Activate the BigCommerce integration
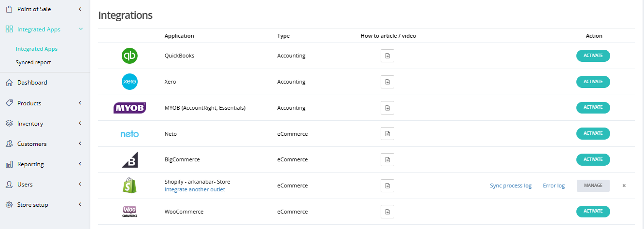Viewport: 644px width, 229px height. tap(593, 159)
